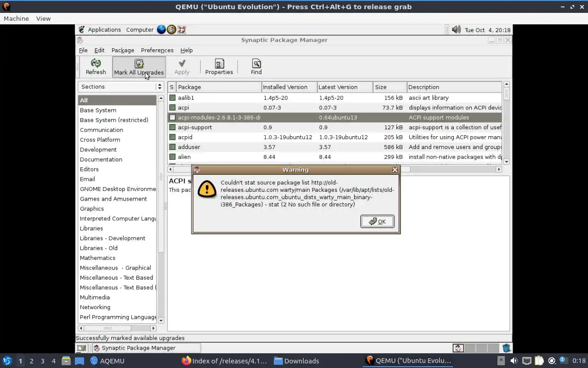Click the sections list horizontal scrollbar handle
588x368 pixels.
click(107, 328)
